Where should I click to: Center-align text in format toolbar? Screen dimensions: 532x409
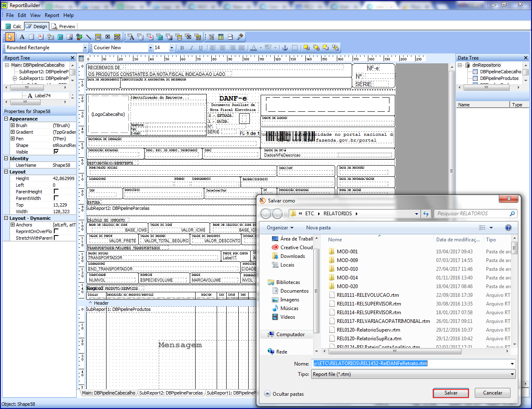[222, 48]
